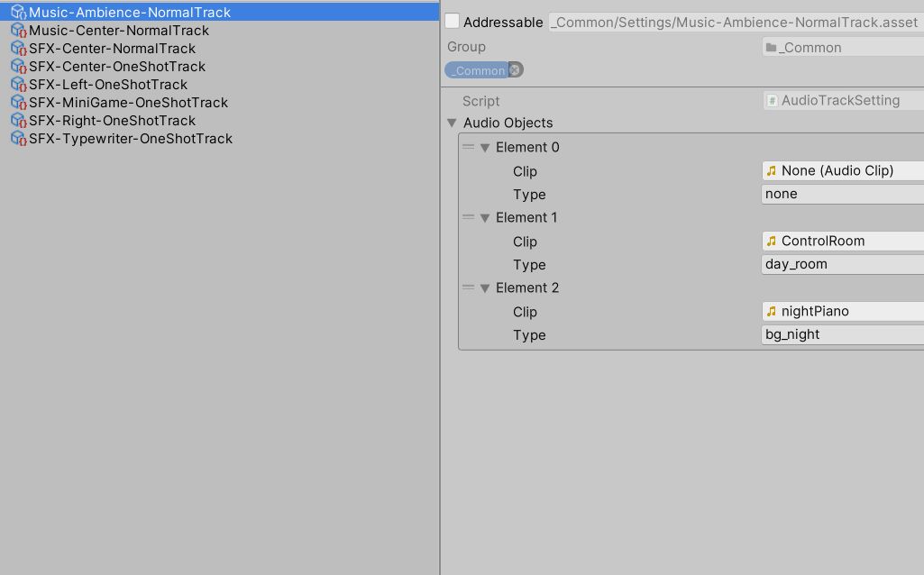Remove the _Common label with its X icon
The image size is (924, 575).
515,70
